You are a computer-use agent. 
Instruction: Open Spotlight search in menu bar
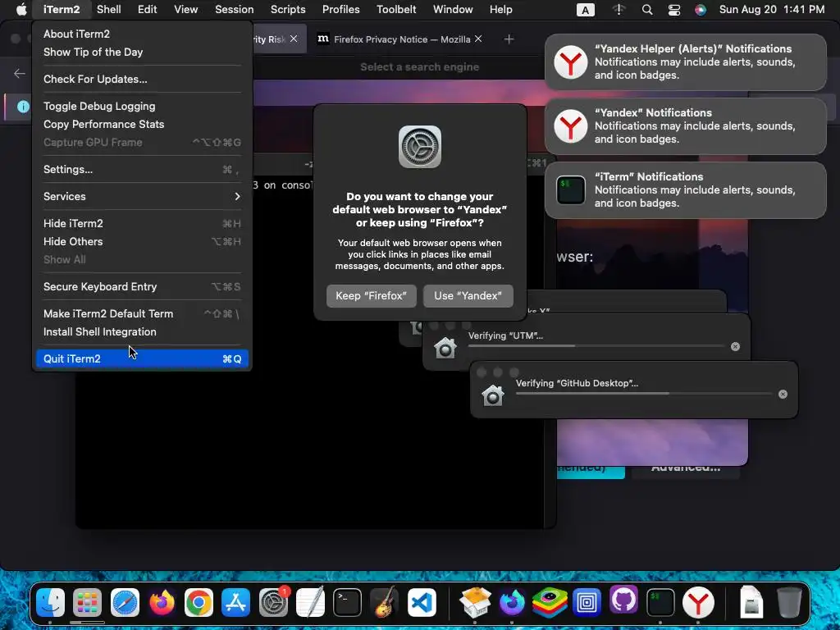(647, 10)
